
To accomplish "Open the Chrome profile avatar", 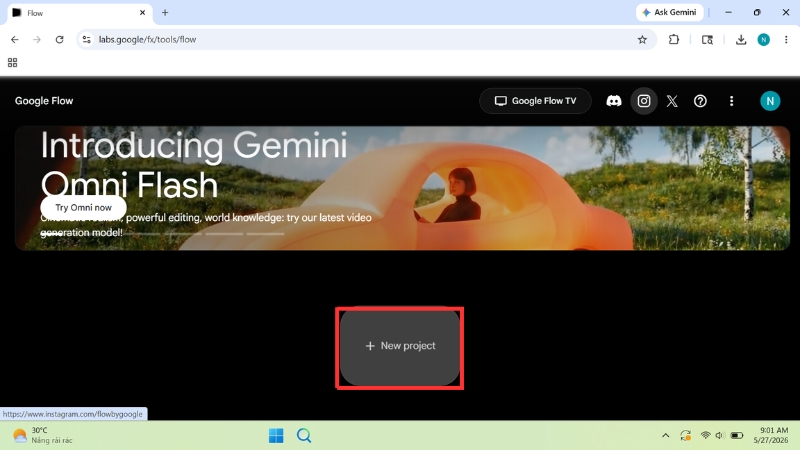I will pos(763,39).
